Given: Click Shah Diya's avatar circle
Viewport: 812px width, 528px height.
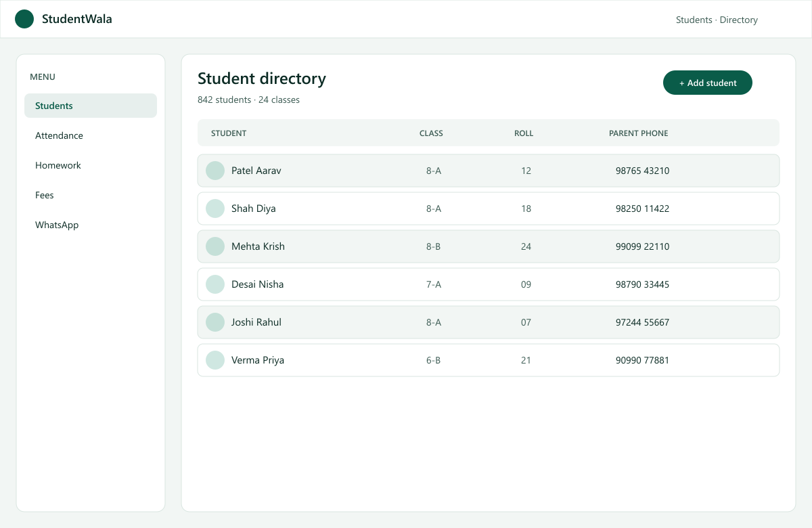Looking at the screenshot, I should [x=215, y=208].
